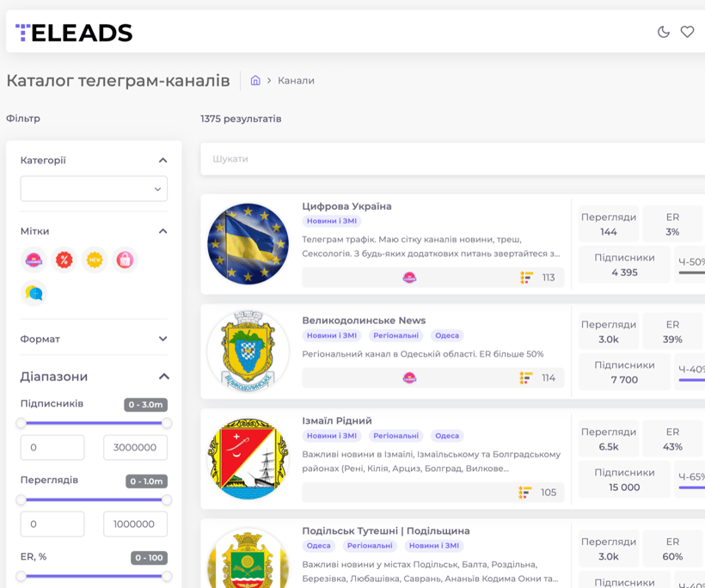Click Підписники 7 700 stat box

pyautogui.click(x=624, y=371)
